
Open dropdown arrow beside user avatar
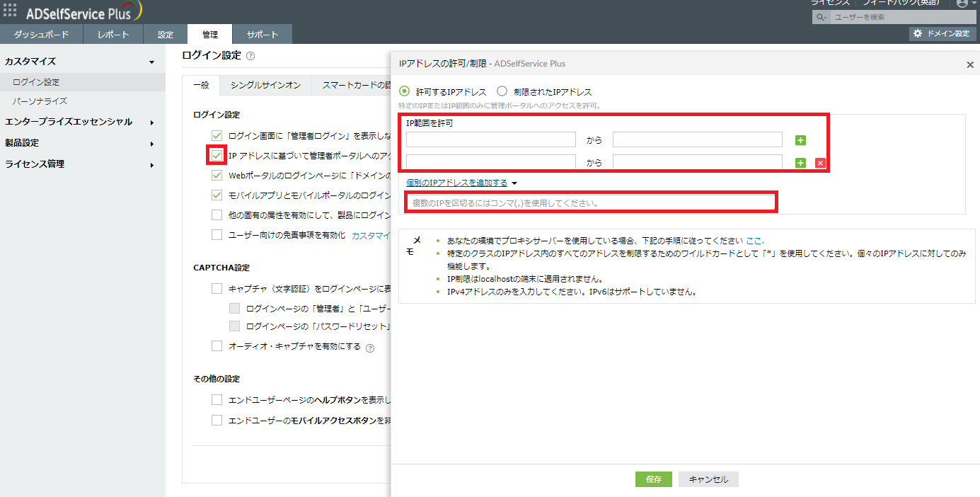click(x=974, y=4)
